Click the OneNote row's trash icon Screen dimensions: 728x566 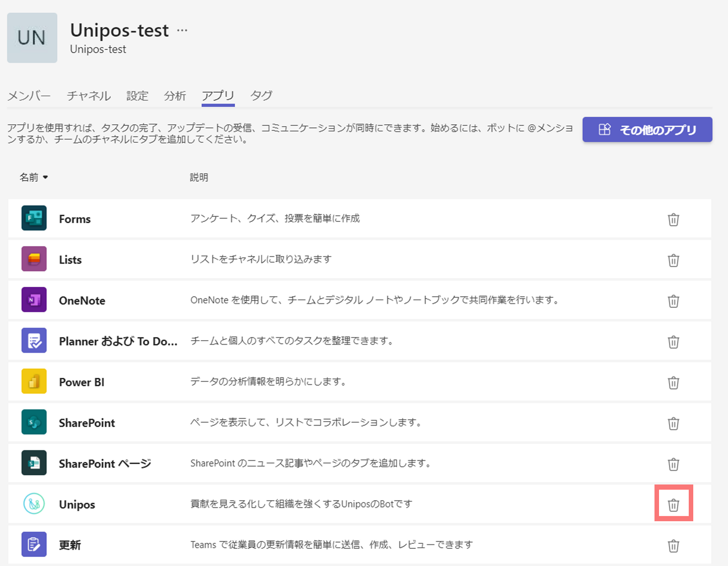[x=673, y=301]
